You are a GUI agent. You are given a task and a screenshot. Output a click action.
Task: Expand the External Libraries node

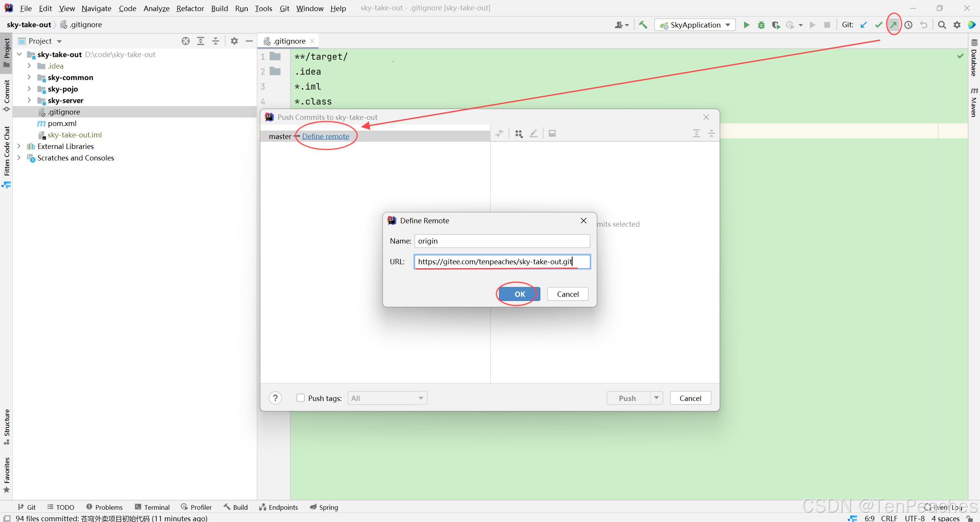[19, 146]
